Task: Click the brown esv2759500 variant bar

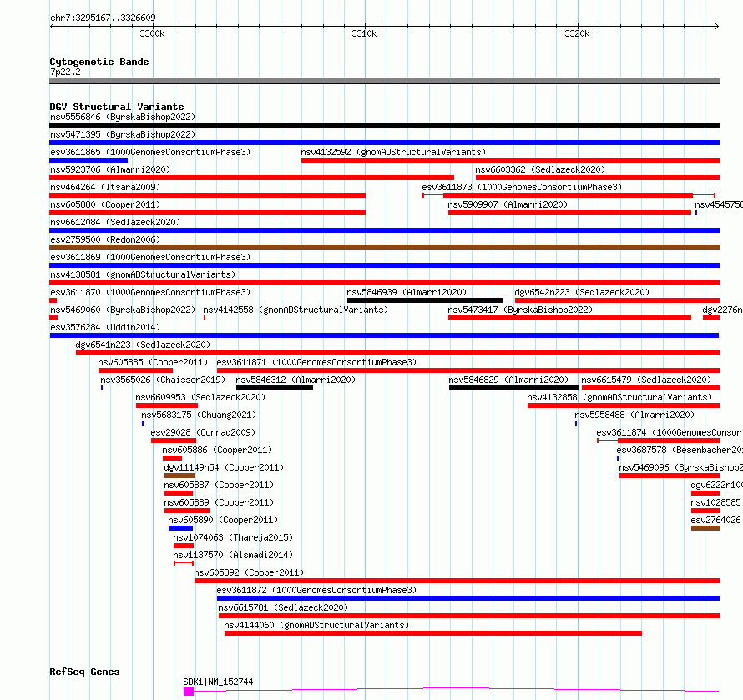Action: 384,248
